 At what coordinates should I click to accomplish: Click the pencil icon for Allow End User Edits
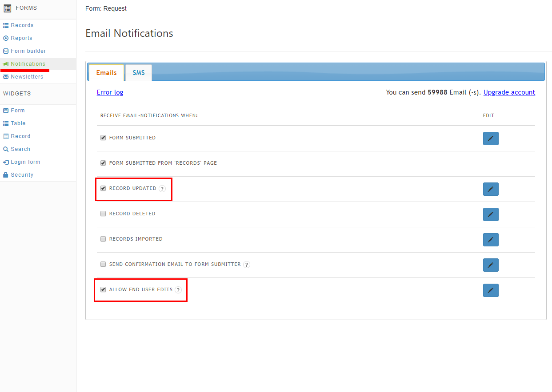491,290
